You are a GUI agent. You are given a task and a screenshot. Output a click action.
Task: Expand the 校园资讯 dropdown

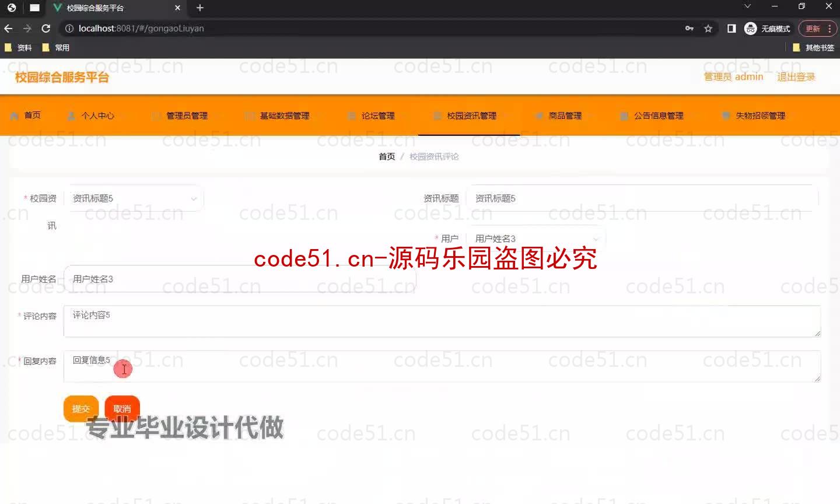pyautogui.click(x=134, y=198)
